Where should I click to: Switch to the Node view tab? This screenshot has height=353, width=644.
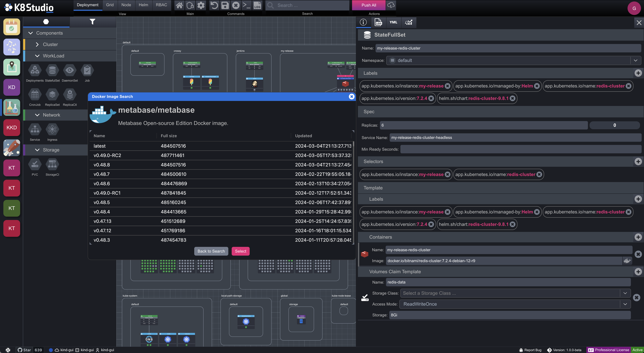(126, 5)
